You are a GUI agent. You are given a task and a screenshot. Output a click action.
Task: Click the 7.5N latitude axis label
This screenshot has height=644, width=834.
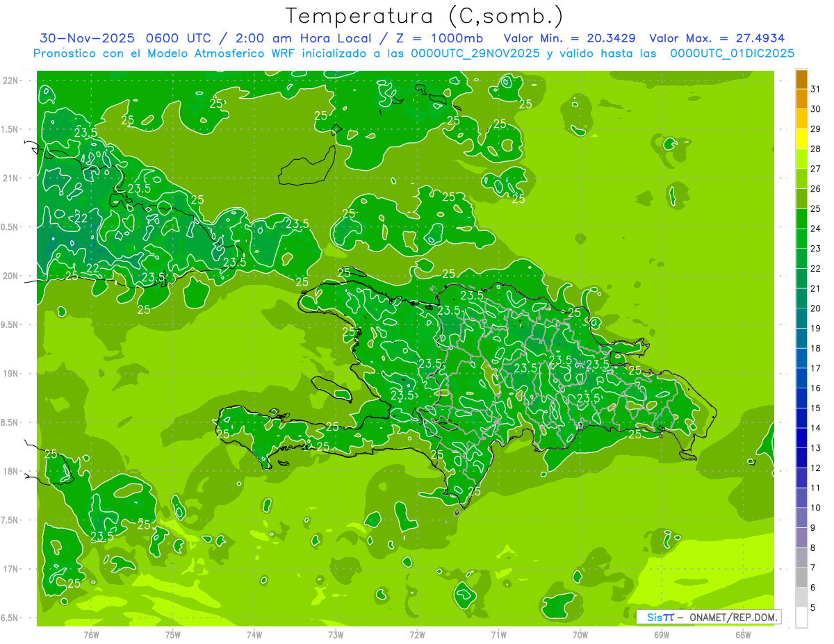pyautogui.click(x=10, y=520)
